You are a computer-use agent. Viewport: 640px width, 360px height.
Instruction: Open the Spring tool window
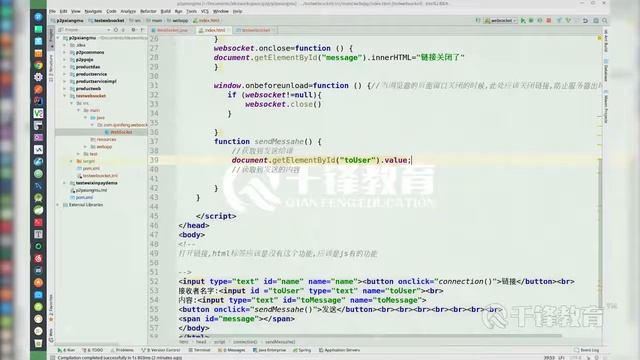click(302, 350)
